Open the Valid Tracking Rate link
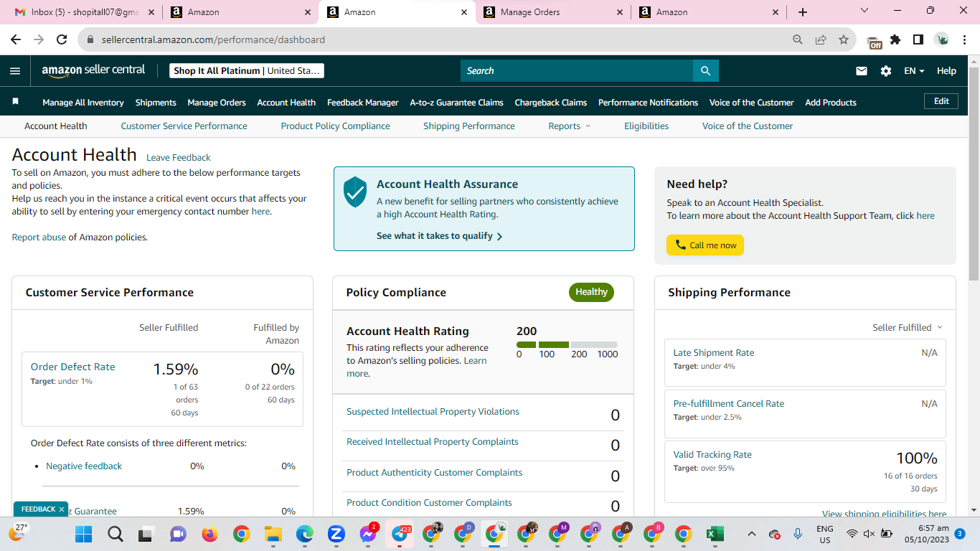Image resolution: width=980 pixels, height=551 pixels. (712, 455)
